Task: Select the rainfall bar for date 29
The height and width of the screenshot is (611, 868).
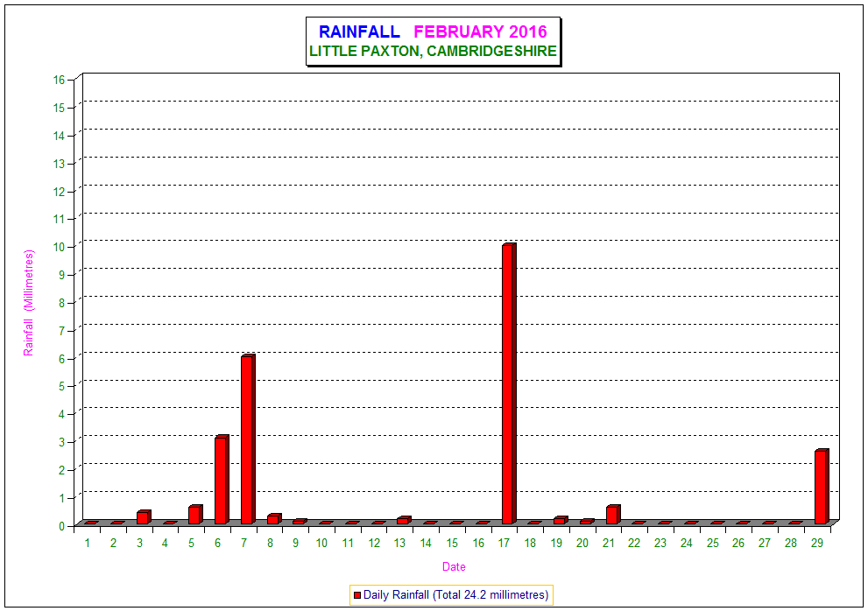Action: click(x=822, y=487)
